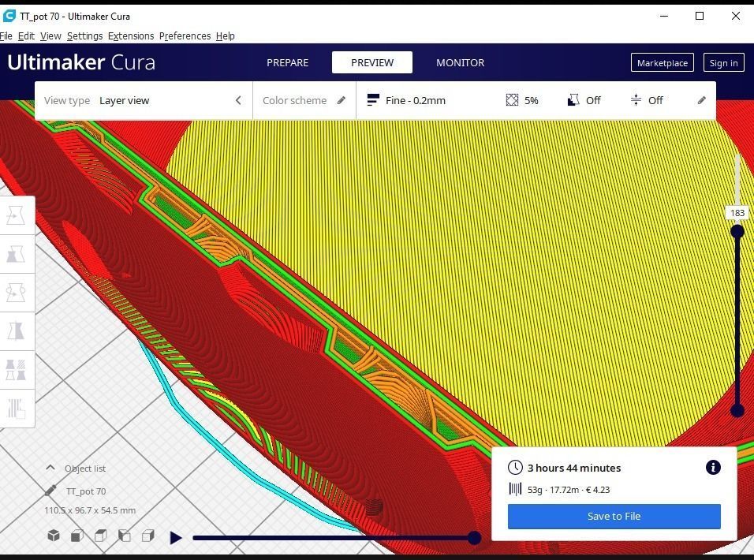This screenshot has height=560, width=754.
Task: Select the Move tool in left toolbar
Action: (x=16, y=215)
